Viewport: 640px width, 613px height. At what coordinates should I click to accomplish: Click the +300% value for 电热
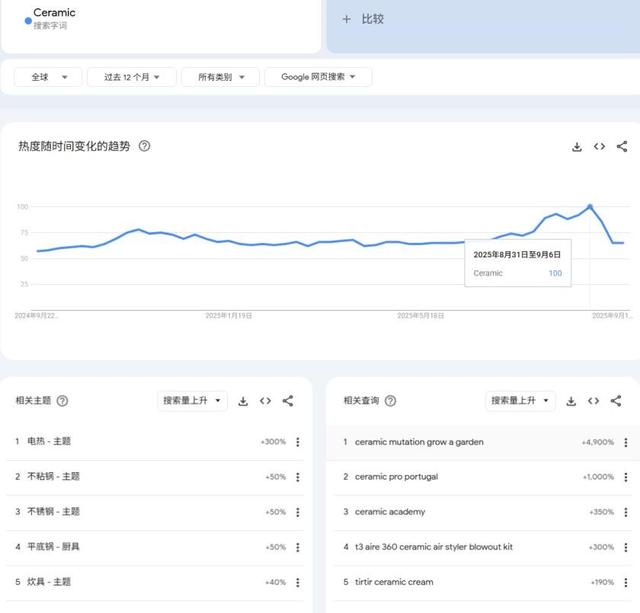tap(273, 442)
